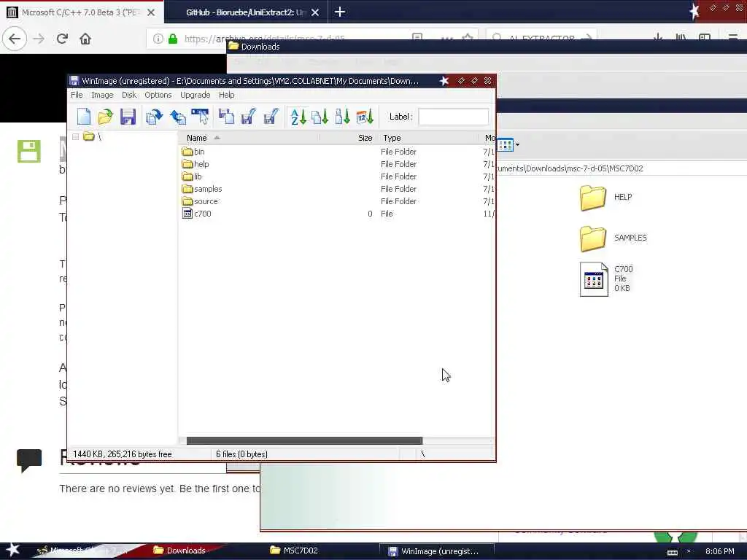Click the green floppy disk icon on archive page
The image size is (747, 560).
point(29,152)
